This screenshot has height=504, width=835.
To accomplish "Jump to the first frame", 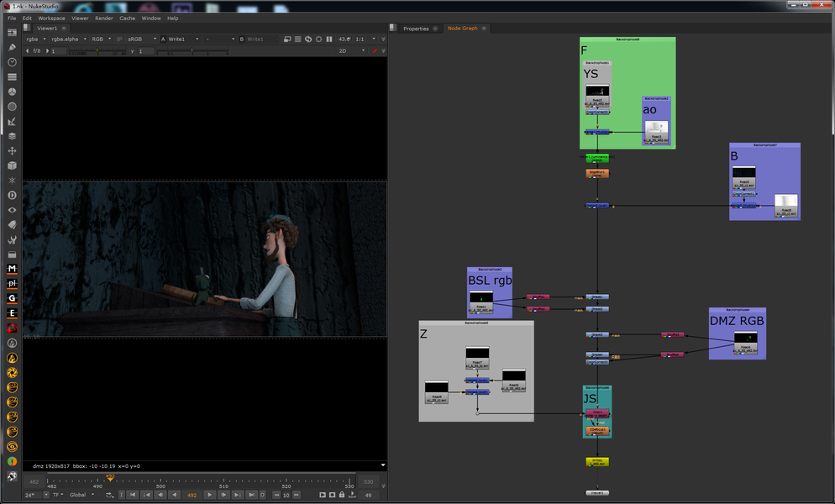I will pos(133,495).
